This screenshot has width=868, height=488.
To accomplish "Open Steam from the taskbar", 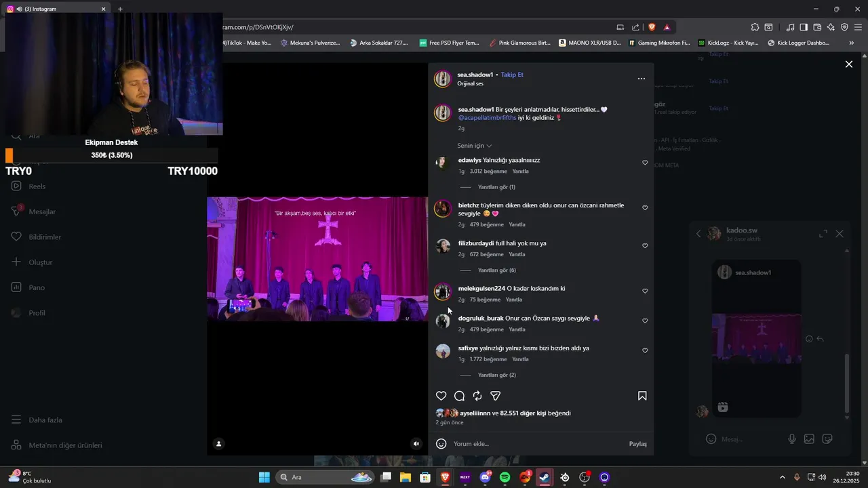I will point(544,477).
